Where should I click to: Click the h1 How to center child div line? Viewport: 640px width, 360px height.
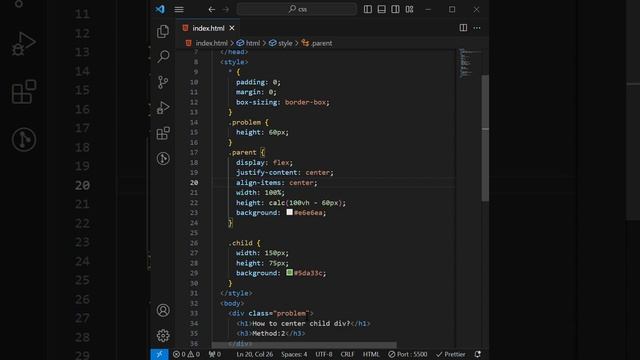pyautogui.click(x=303, y=324)
